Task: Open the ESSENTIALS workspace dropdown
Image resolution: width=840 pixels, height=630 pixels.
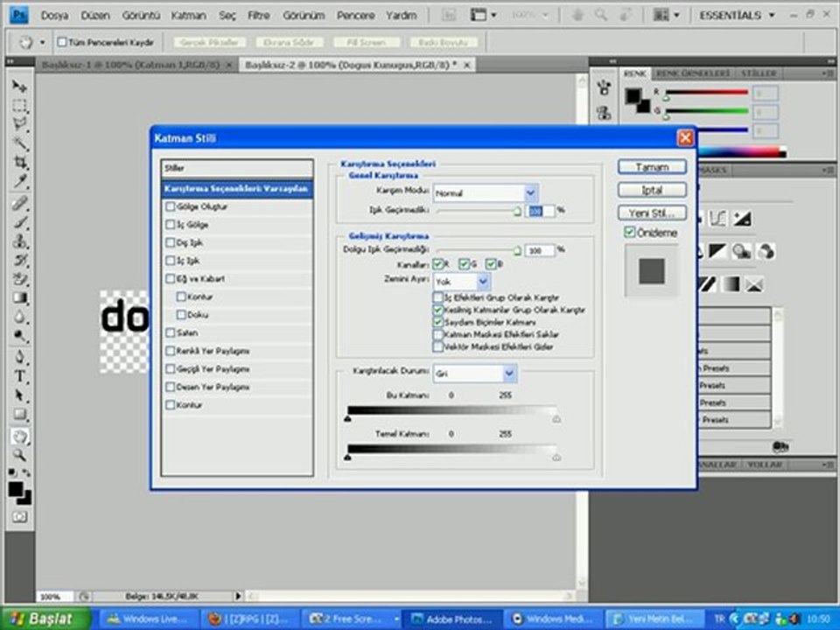Action: coord(737,15)
